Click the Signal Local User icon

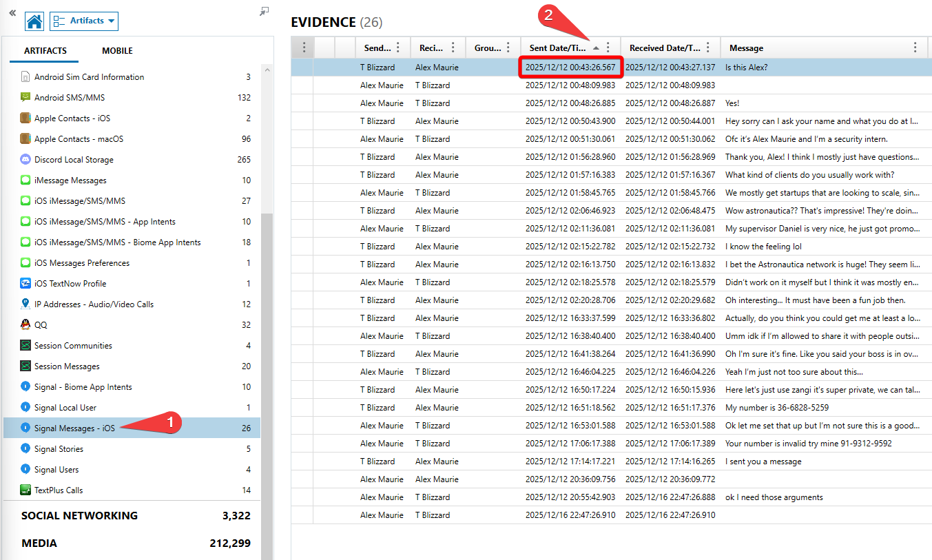[x=25, y=408]
